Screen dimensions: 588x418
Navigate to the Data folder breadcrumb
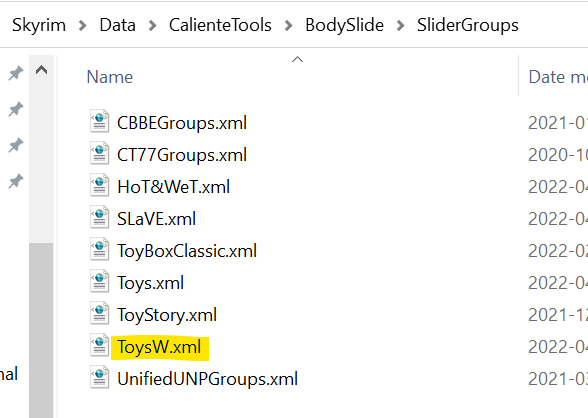click(x=117, y=25)
